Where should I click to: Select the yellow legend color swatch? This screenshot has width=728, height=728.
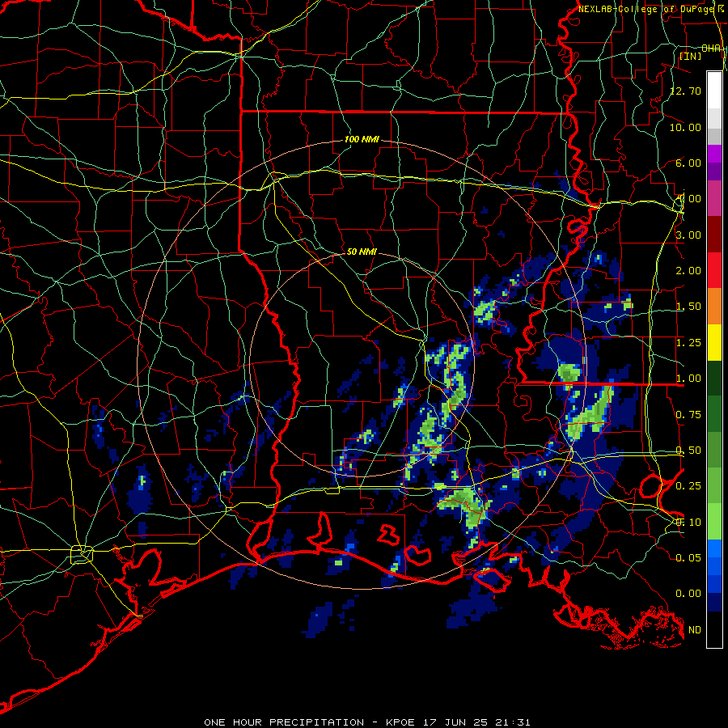pos(714,342)
